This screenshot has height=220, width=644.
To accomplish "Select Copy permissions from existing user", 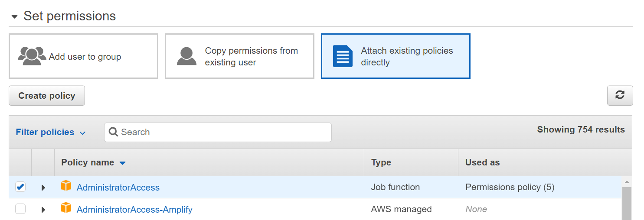I will point(239,56).
